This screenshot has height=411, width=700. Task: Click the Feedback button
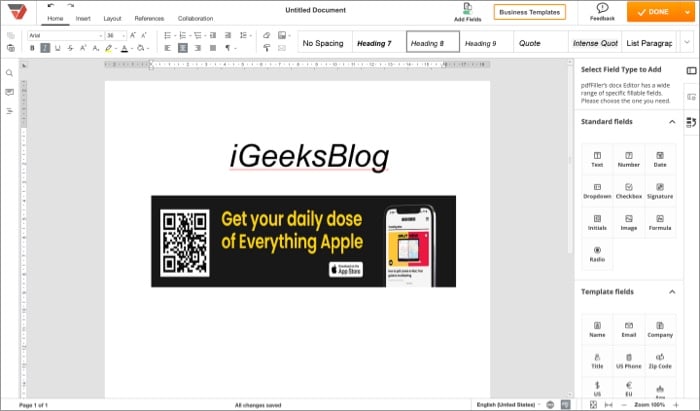pyautogui.click(x=602, y=12)
